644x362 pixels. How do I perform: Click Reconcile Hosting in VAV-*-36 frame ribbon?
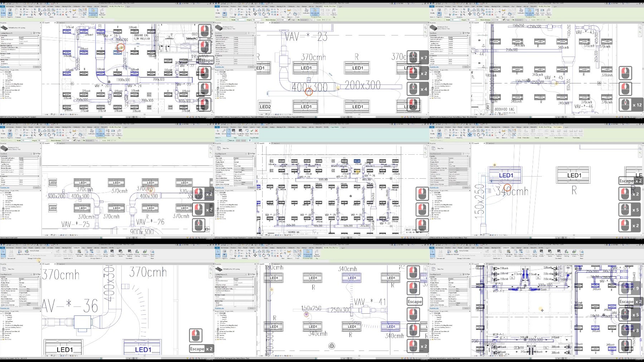coord(137,254)
